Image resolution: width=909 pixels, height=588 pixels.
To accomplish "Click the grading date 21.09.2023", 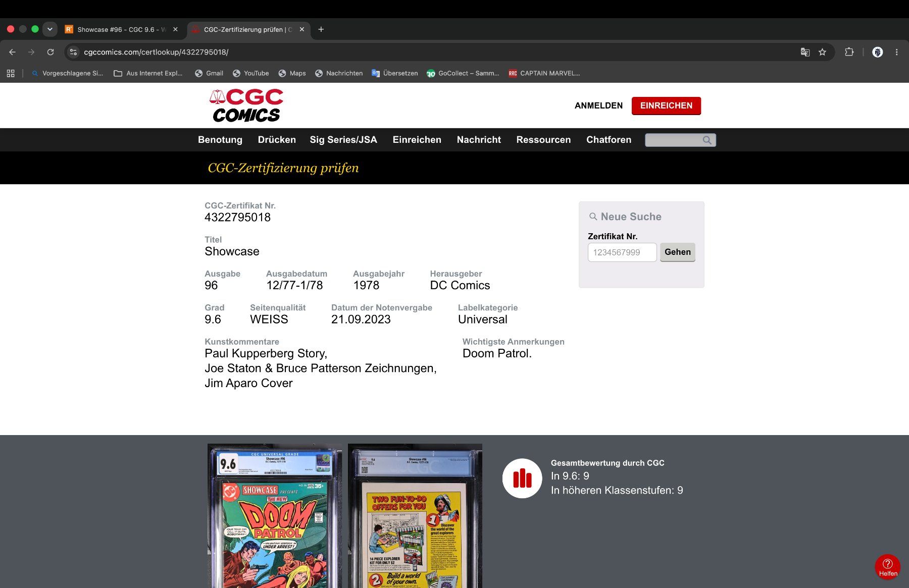I will pos(361,319).
